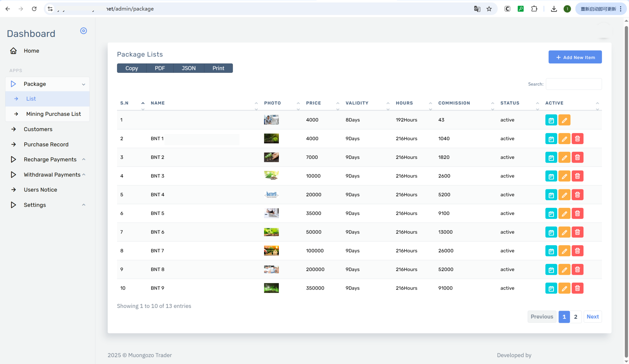
Task: Click the trash icon for BNT 7
Action: click(x=577, y=251)
